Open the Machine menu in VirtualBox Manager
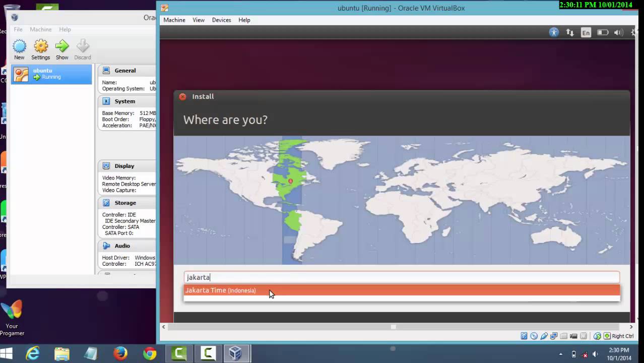The image size is (644, 363). 41,30
